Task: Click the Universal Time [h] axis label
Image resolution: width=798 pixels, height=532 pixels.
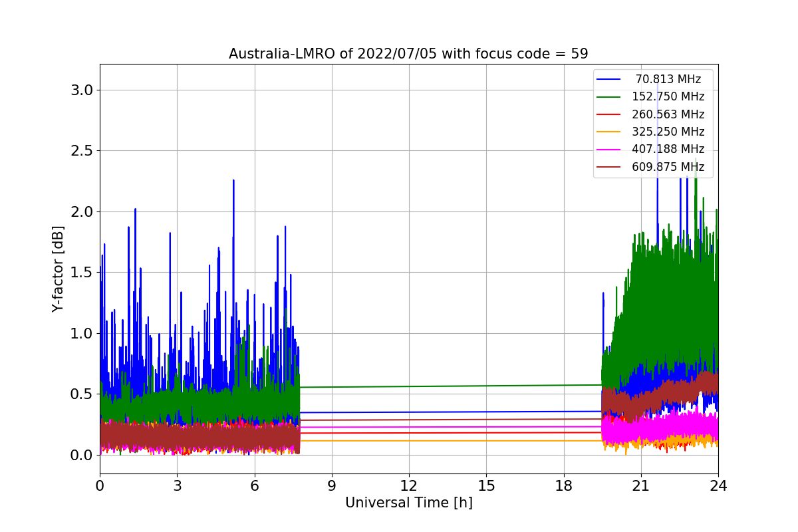Action: [408, 503]
